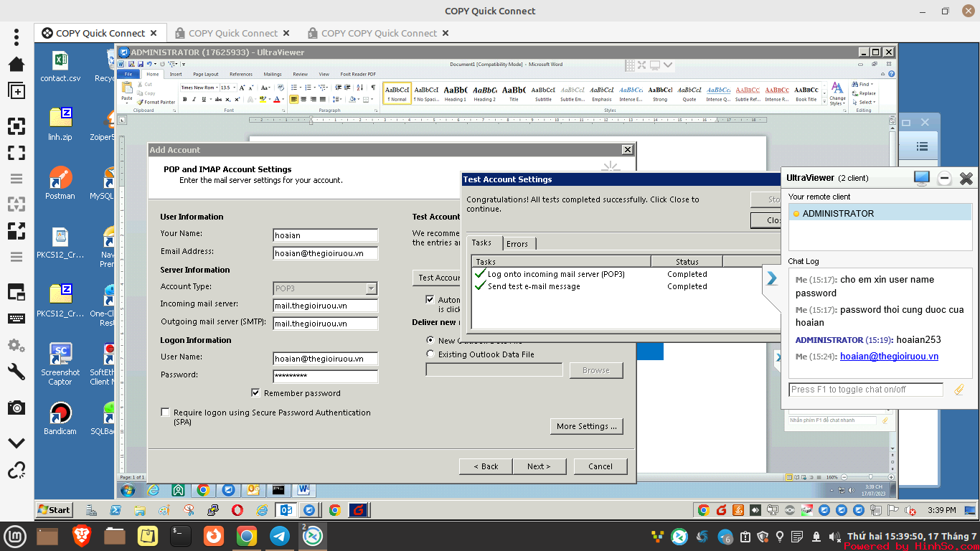Click blue chevron to collapse UltraViewer panel
The image size is (980, 551).
772,278
